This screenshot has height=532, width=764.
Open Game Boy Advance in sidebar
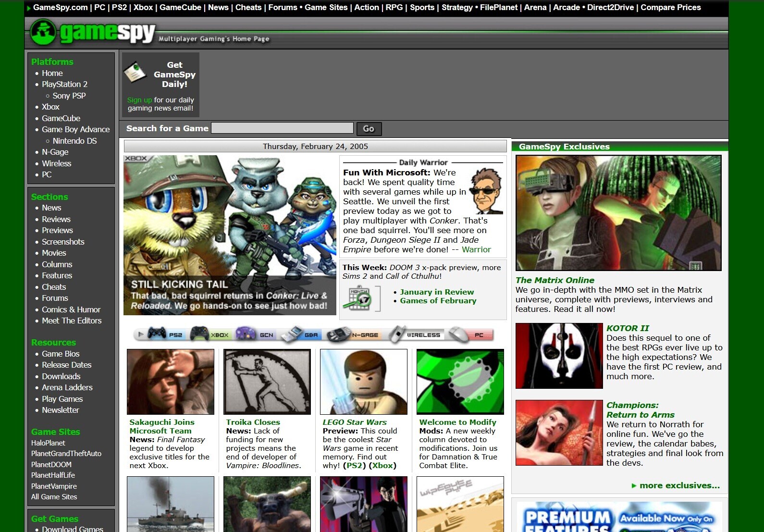pos(75,129)
